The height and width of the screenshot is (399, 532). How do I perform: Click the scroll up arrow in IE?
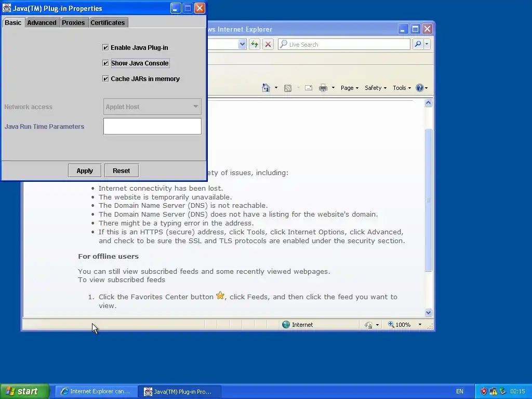428,103
